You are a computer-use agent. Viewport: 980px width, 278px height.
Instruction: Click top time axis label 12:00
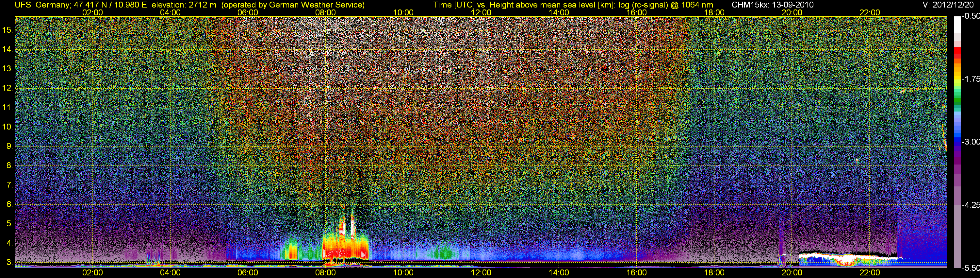pos(481,12)
